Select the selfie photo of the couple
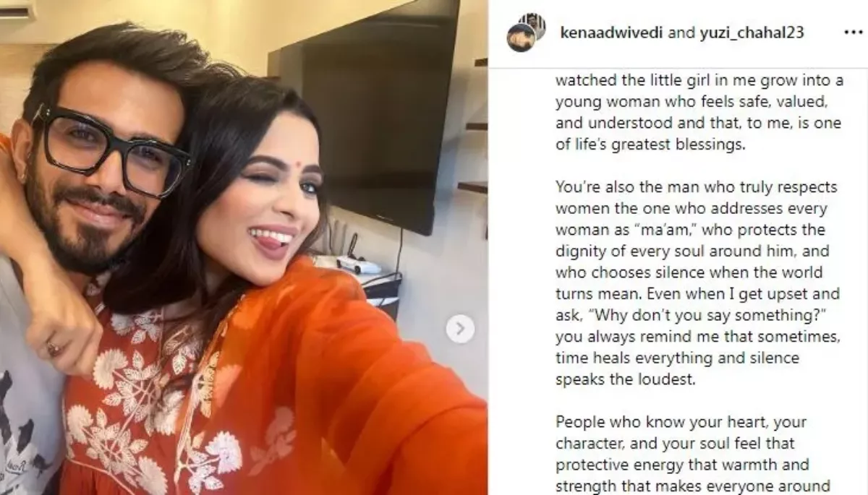The height and width of the screenshot is (495, 868). [244, 247]
